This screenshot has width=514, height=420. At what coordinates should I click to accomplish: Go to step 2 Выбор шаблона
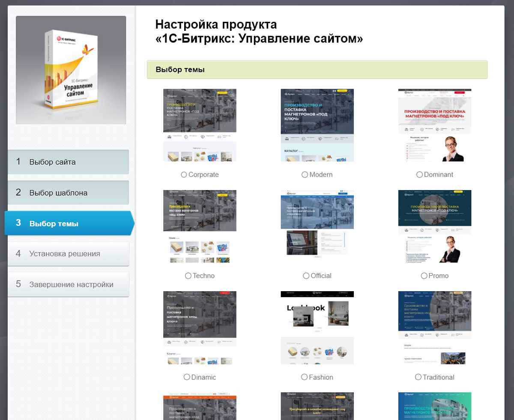point(68,193)
